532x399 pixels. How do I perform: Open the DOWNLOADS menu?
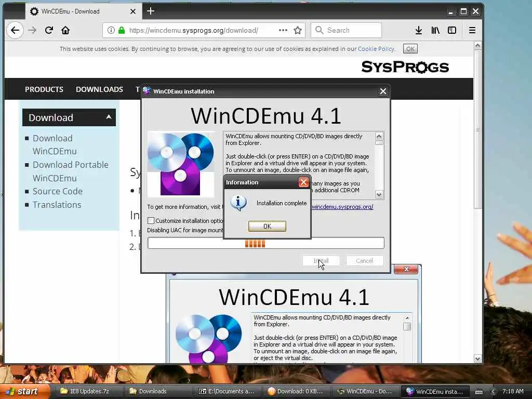coord(99,89)
